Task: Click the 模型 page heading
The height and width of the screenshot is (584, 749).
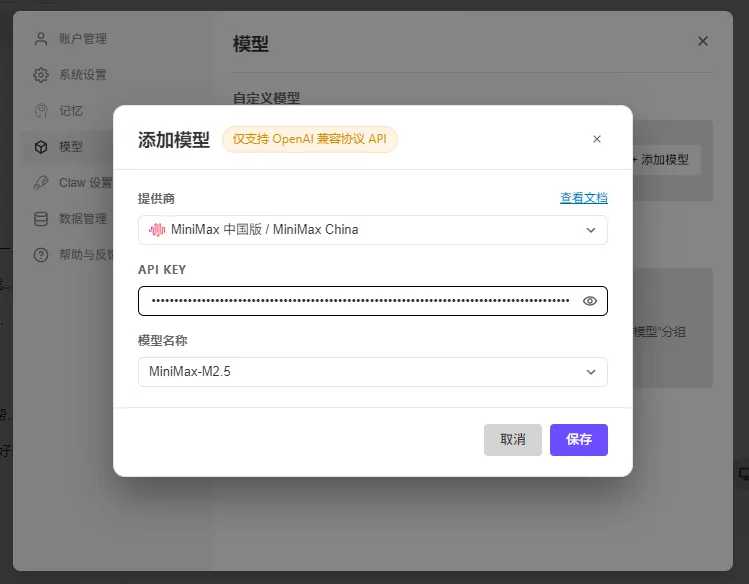Action: click(250, 44)
